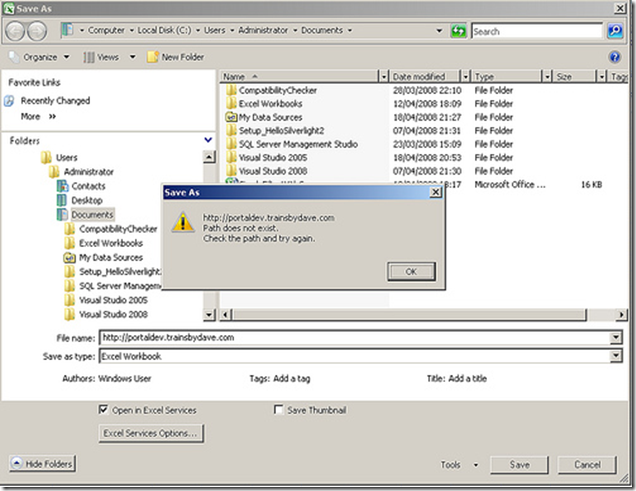Click the warning icon in the dialog

coord(183,222)
